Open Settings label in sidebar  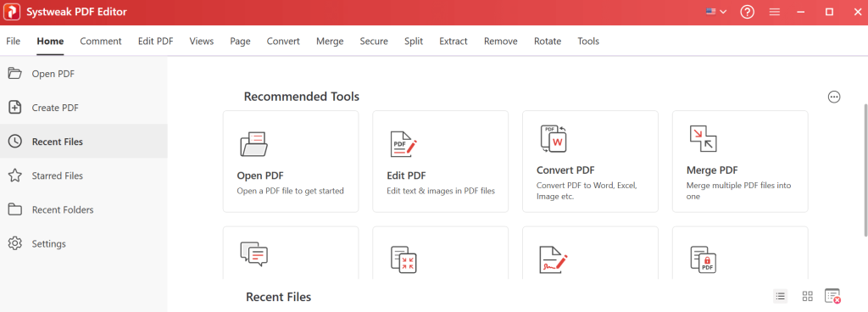pyautogui.click(x=48, y=244)
